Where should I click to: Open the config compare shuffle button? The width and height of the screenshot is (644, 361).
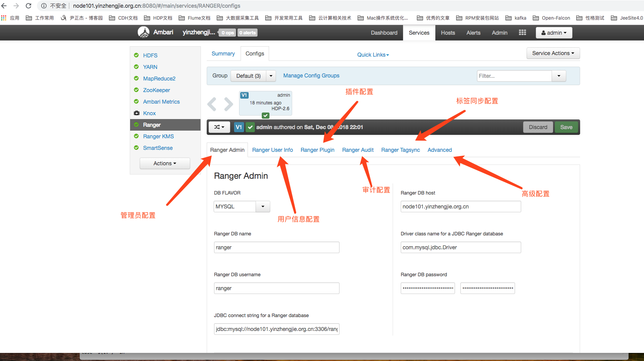219,127
